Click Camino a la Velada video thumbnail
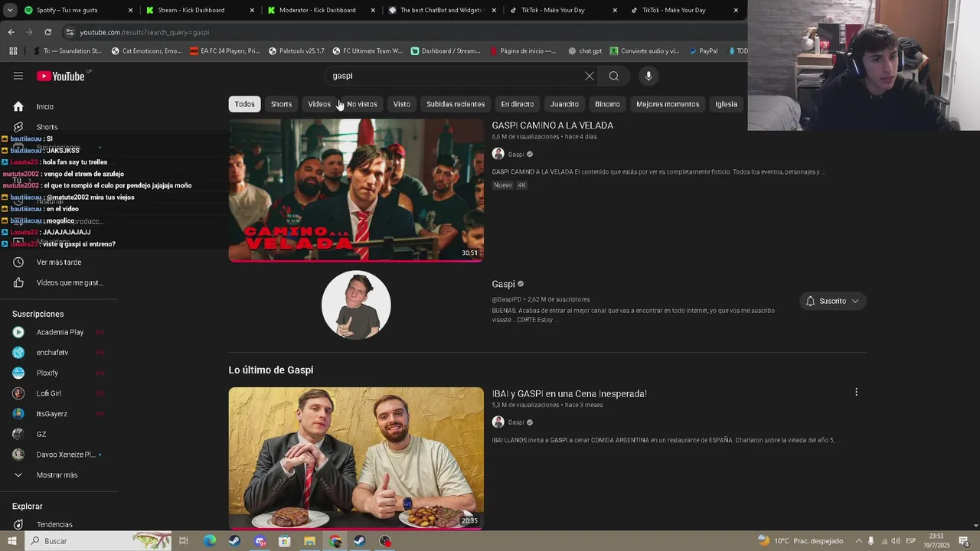980x551 pixels. (x=356, y=190)
